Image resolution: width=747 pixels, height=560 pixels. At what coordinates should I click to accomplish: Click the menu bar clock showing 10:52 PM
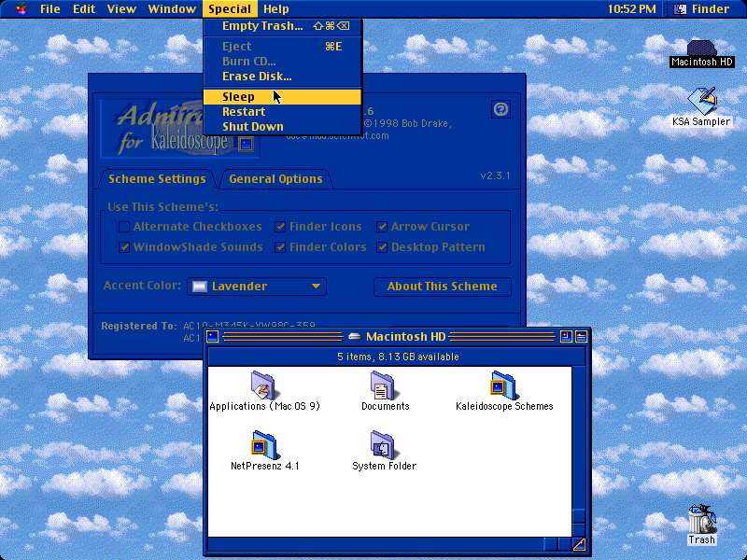click(632, 9)
